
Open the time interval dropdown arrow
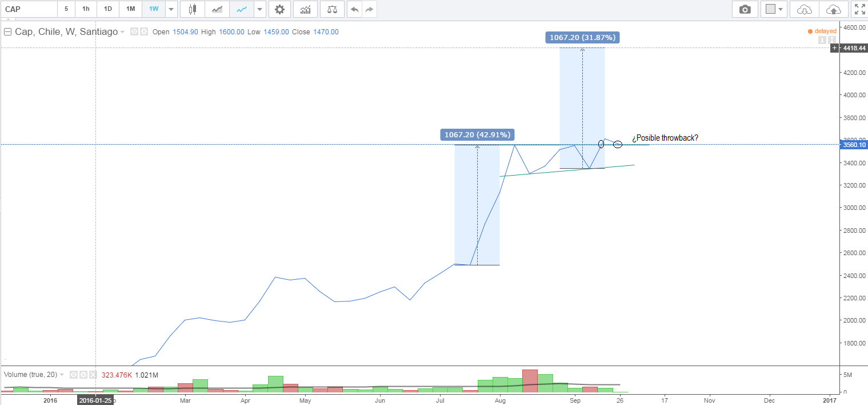170,9
